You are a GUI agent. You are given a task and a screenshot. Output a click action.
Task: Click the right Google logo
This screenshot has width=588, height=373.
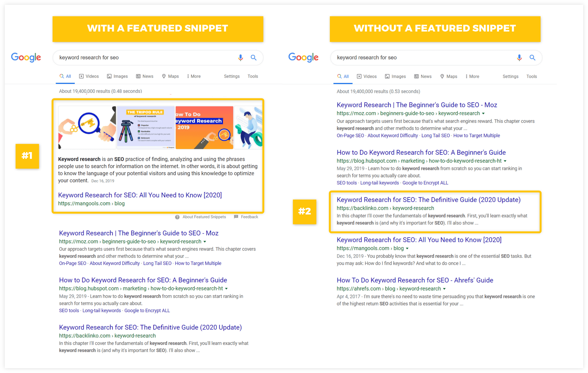pyautogui.click(x=303, y=57)
